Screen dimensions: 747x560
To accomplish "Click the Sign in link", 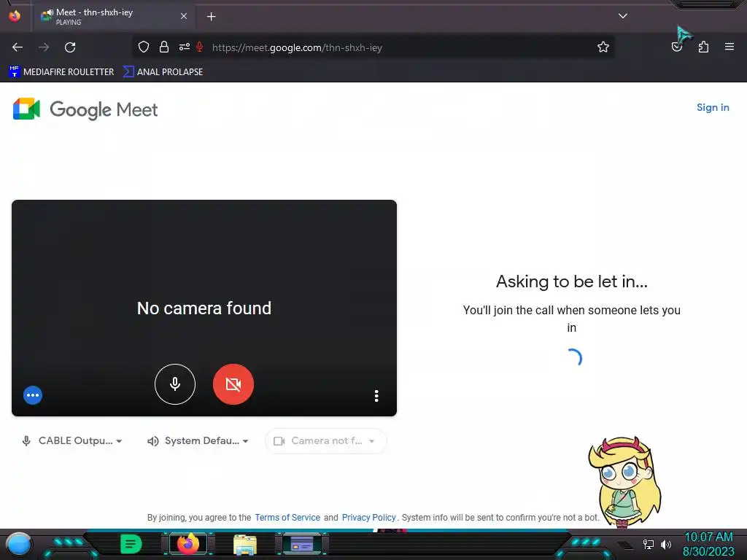I will point(713,108).
